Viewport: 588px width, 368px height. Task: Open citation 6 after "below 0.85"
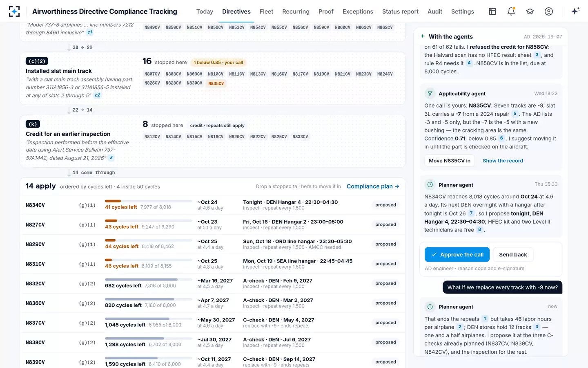501,138
